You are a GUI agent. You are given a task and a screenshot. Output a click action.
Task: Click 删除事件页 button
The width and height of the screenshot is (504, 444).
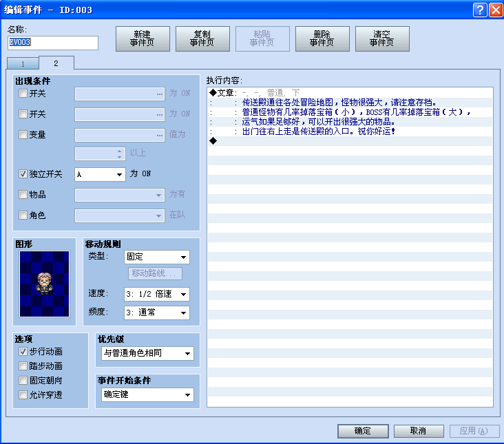coord(322,39)
